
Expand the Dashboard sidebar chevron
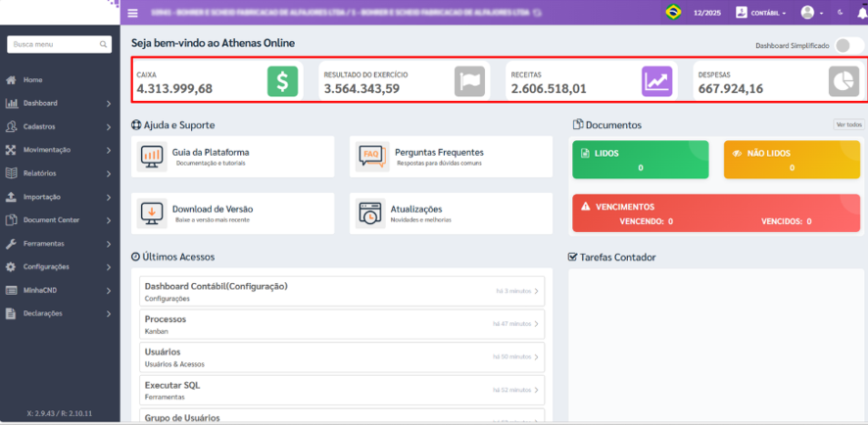tap(109, 104)
